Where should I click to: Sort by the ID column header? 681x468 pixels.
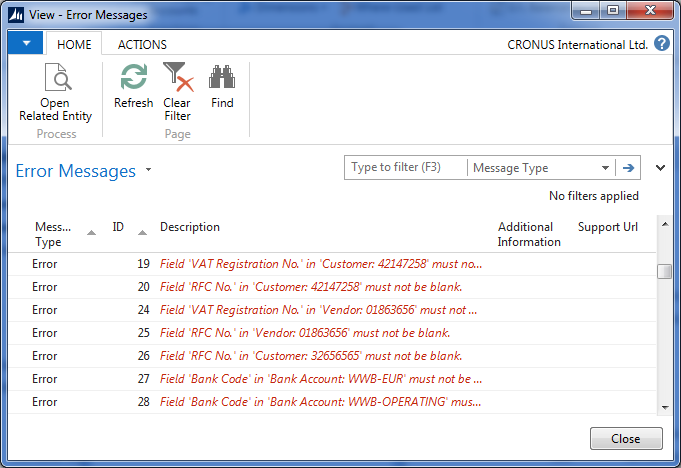pos(118,227)
